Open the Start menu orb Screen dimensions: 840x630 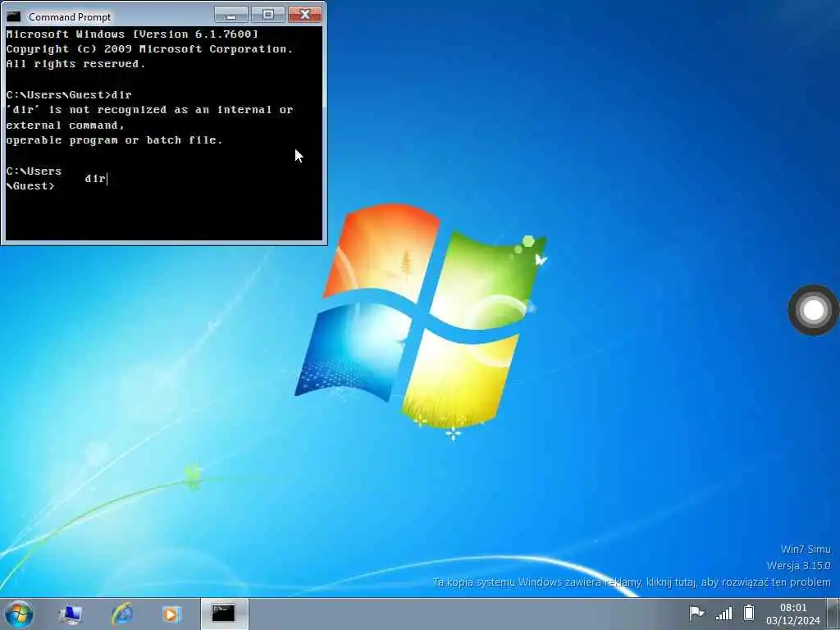(x=20, y=614)
